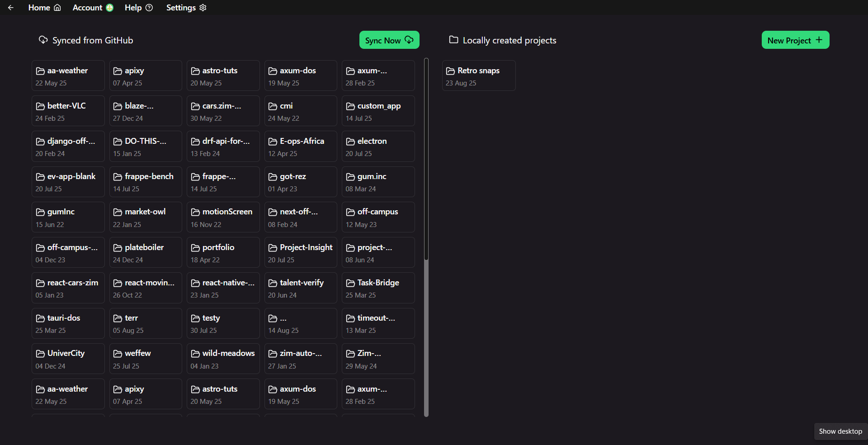Click the folder icon on unnamed '...' project

coord(273,318)
